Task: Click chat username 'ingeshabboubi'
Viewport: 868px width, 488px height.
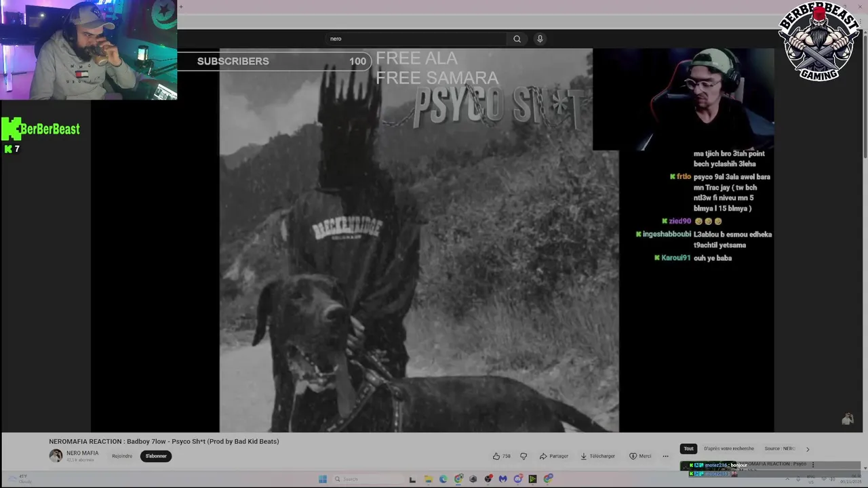Action: tap(667, 235)
